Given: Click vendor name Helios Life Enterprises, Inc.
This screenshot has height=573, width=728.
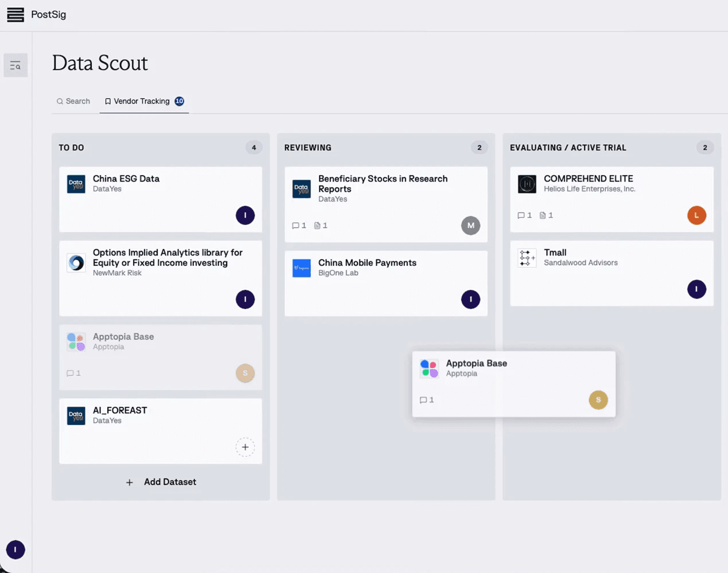Looking at the screenshot, I should click(x=590, y=189).
